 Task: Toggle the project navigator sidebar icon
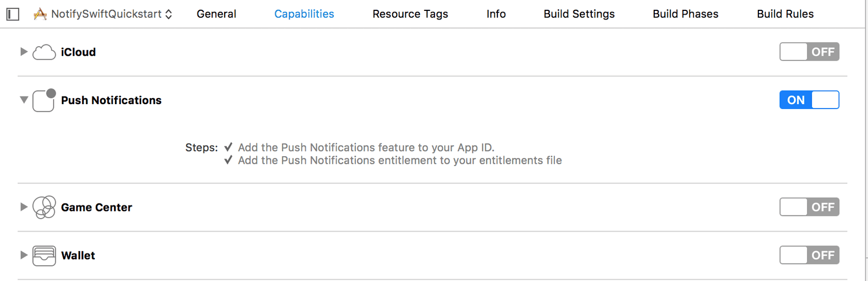coord(13,14)
